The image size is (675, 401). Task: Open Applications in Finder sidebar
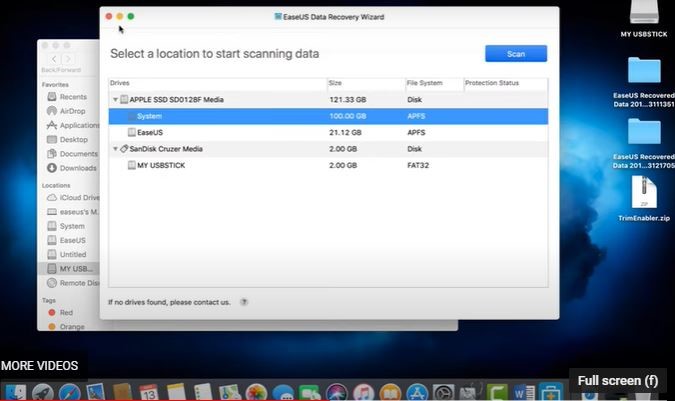[x=73, y=125]
